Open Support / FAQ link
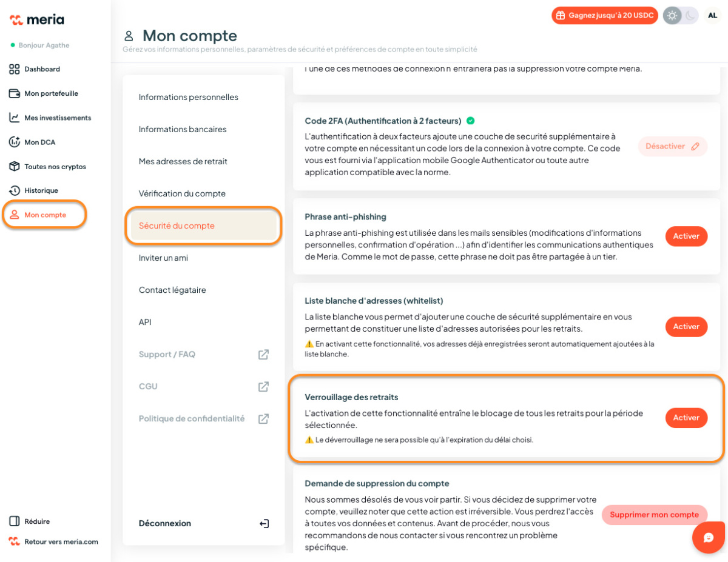Screen dimensions: 728x562 [x=167, y=354]
